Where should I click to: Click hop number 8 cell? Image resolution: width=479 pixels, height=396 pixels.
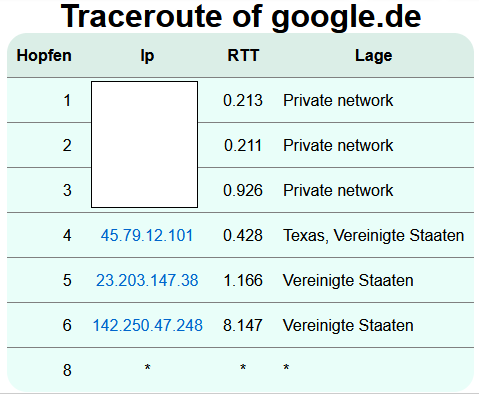[67, 370]
